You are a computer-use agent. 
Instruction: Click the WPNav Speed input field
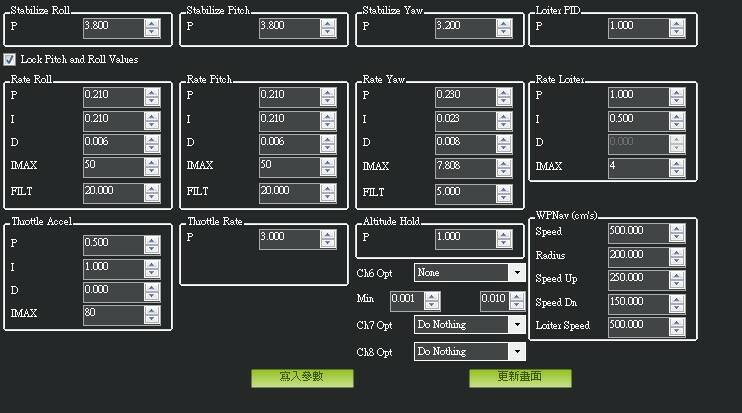coord(635,231)
